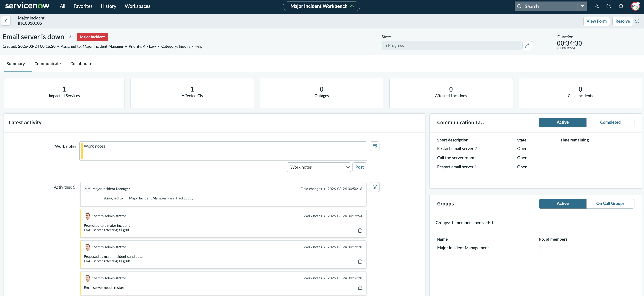
Task: Open the Connect chat sidebar icon
Action: click(x=597, y=6)
